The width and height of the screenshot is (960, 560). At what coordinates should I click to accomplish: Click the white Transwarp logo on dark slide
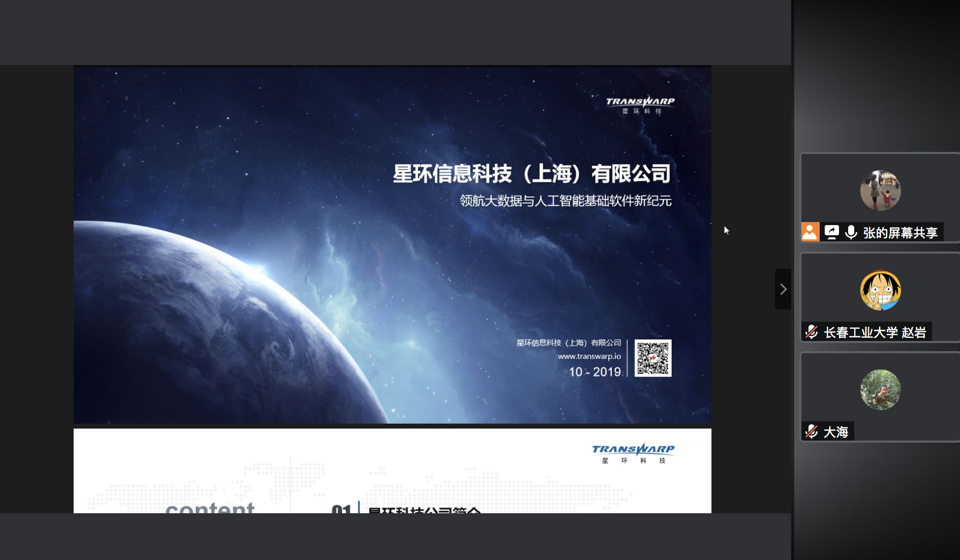pyautogui.click(x=640, y=104)
